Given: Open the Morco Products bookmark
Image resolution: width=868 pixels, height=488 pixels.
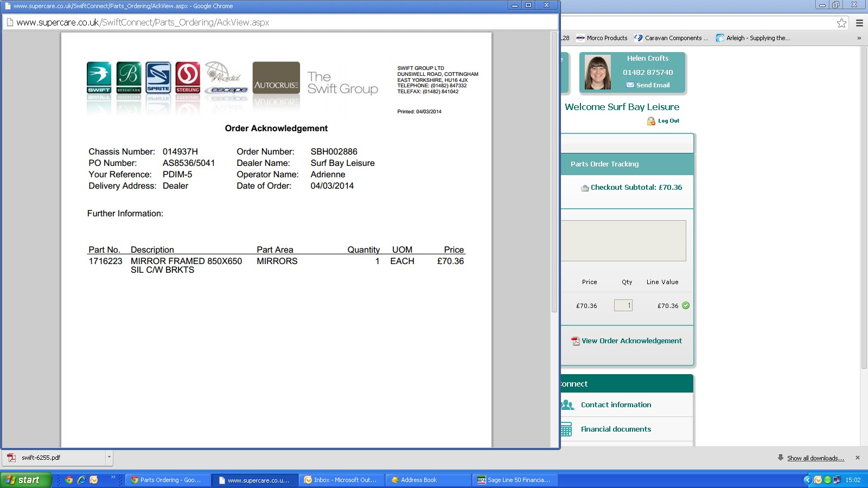Looking at the screenshot, I should [602, 38].
